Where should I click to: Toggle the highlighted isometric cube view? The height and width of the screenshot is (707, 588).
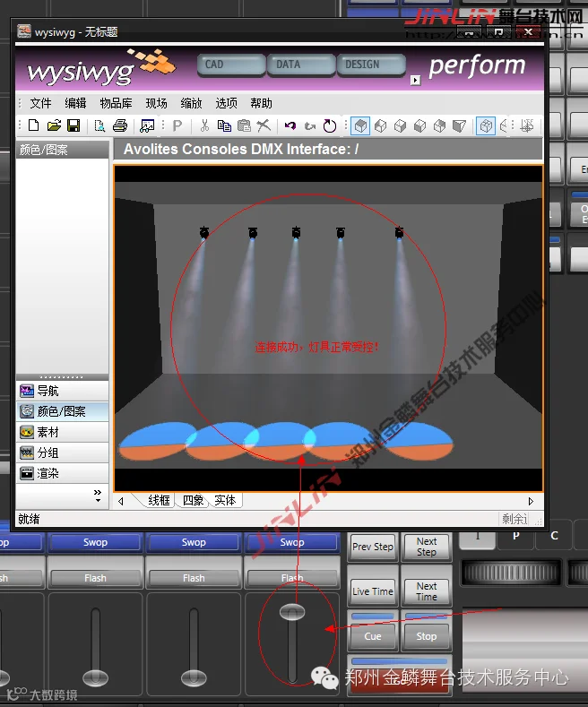point(359,125)
